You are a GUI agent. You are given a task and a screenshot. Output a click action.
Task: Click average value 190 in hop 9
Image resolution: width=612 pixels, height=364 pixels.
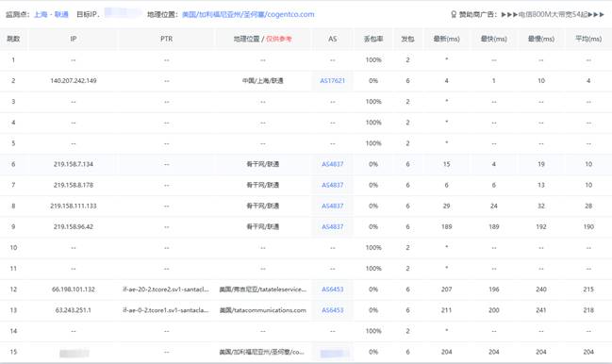[588, 226]
